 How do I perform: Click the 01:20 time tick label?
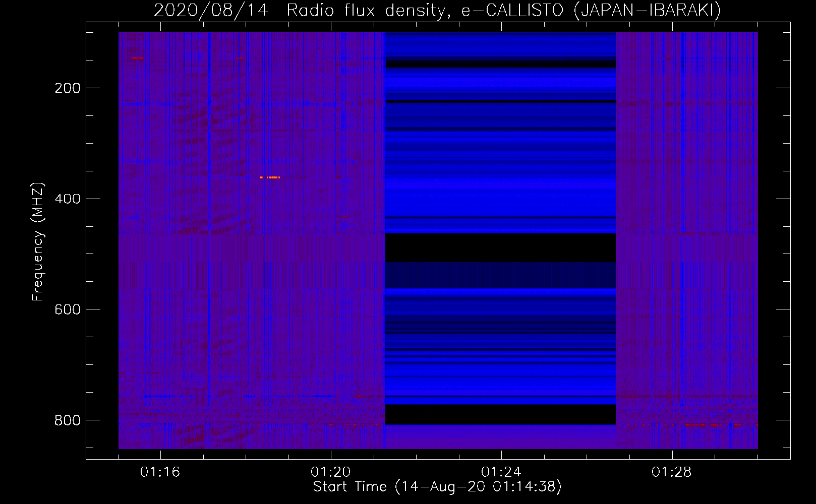[x=330, y=472]
